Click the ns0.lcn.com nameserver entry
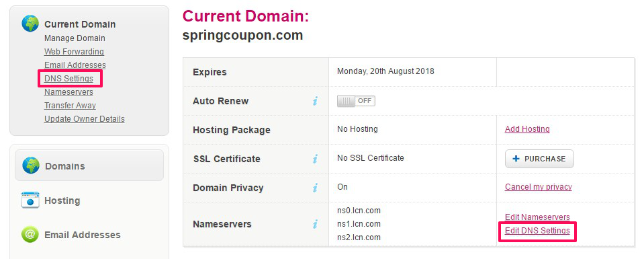This screenshot has height=259, width=644. click(x=359, y=211)
